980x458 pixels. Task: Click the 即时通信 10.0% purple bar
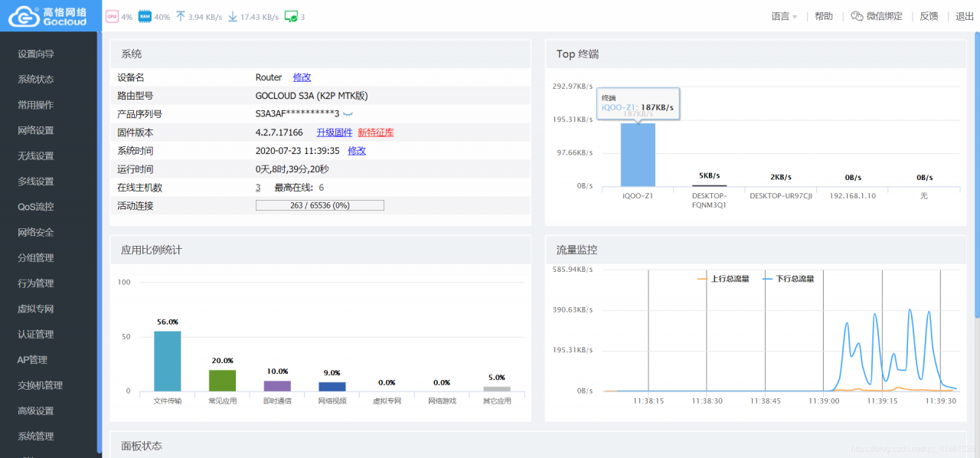click(x=277, y=386)
